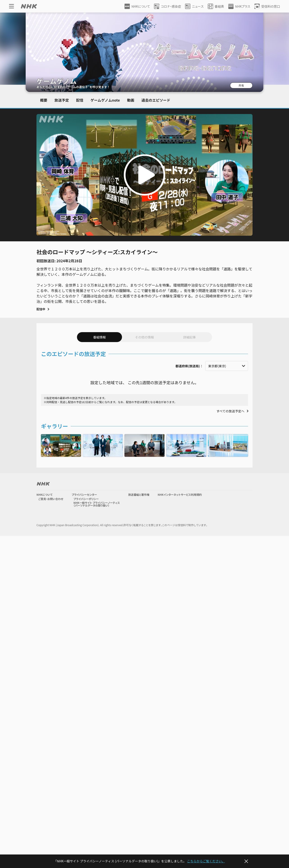Open footer NHKについて link
Image resolution: width=289 pixels, height=868 pixels.
tap(44, 495)
